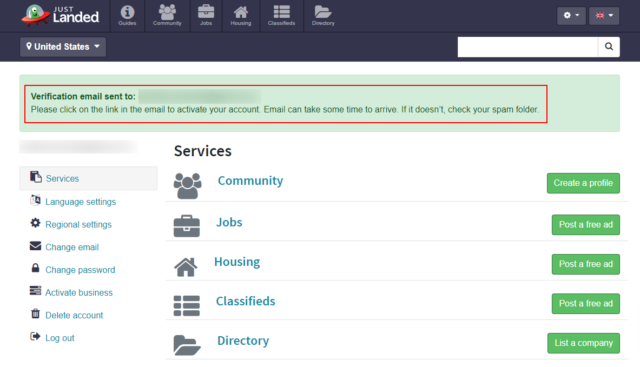Click Log out in sidebar
This screenshot has width=640, height=367.
[x=60, y=338]
